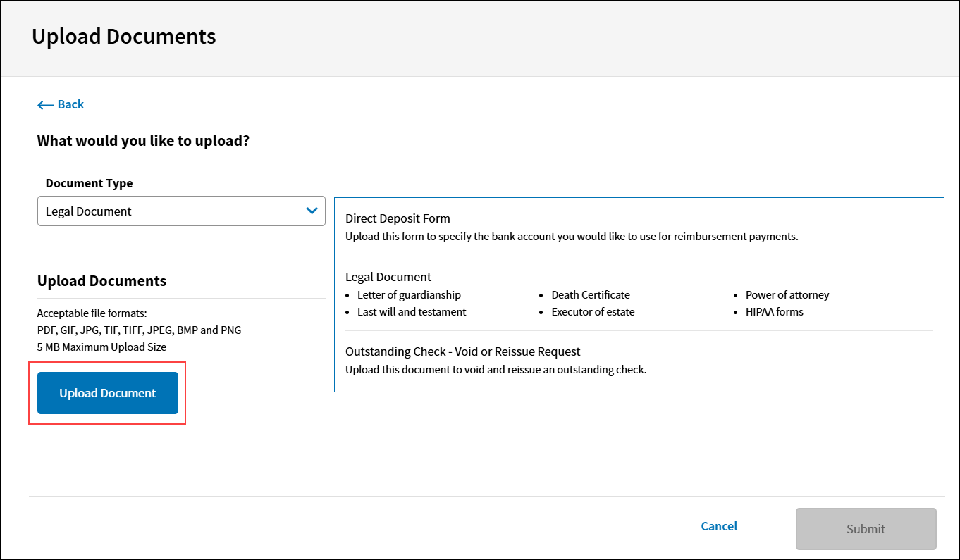Screen dimensions: 960x560
Task: Click the 5 MB Maximum Upload Size text
Action: 101,347
